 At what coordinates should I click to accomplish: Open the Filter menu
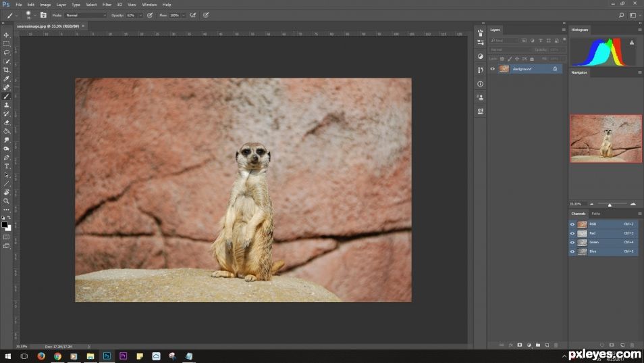coord(107,5)
